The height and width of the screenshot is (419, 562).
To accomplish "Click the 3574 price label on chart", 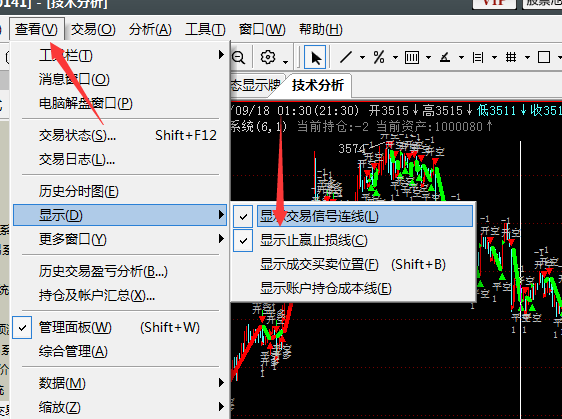I will click(x=352, y=148).
